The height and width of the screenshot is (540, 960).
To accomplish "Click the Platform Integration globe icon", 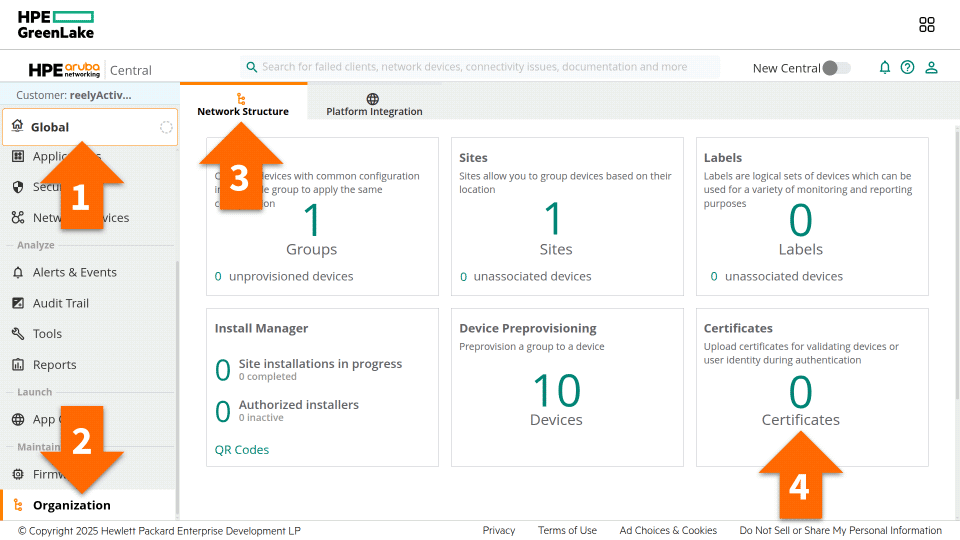I will point(372,99).
